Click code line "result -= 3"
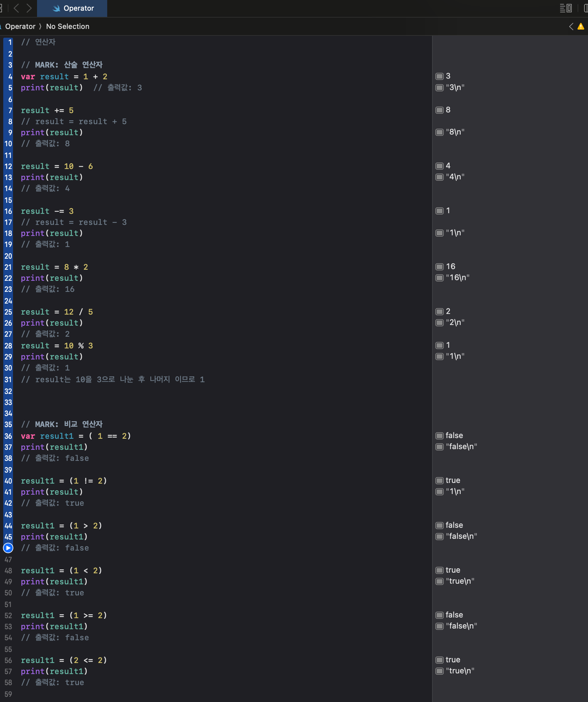588x702 pixels. tap(47, 211)
